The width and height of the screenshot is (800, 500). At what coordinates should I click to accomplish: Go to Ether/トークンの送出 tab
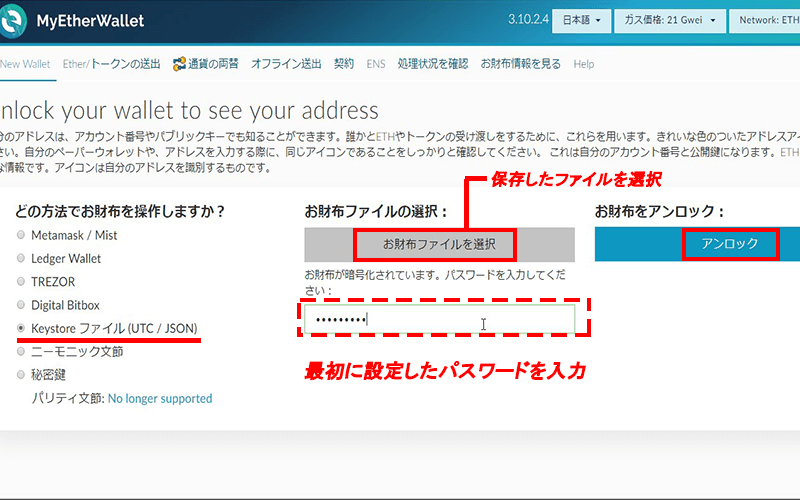point(111,64)
